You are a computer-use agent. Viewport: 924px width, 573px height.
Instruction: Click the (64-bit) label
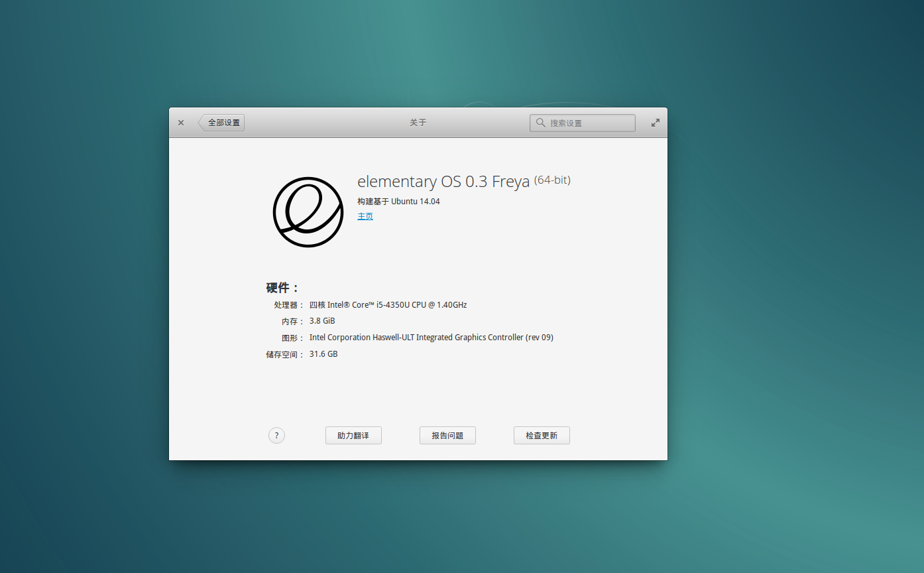(x=552, y=180)
